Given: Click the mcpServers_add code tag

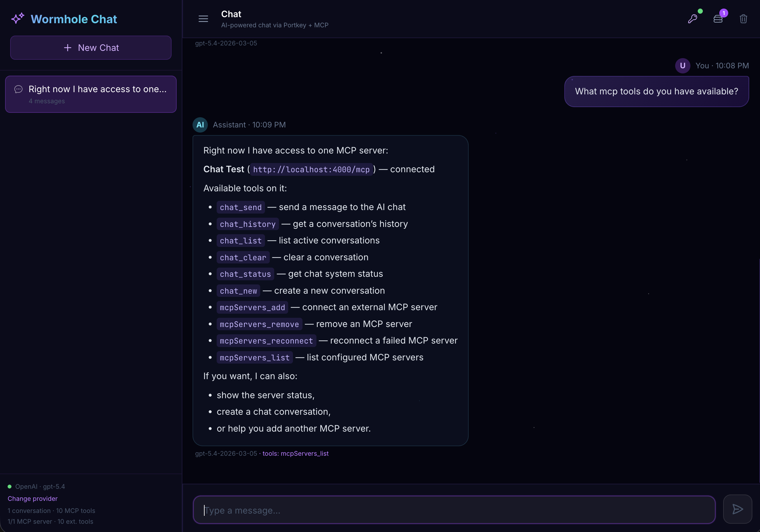Looking at the screenshot, I should (252, 307).
